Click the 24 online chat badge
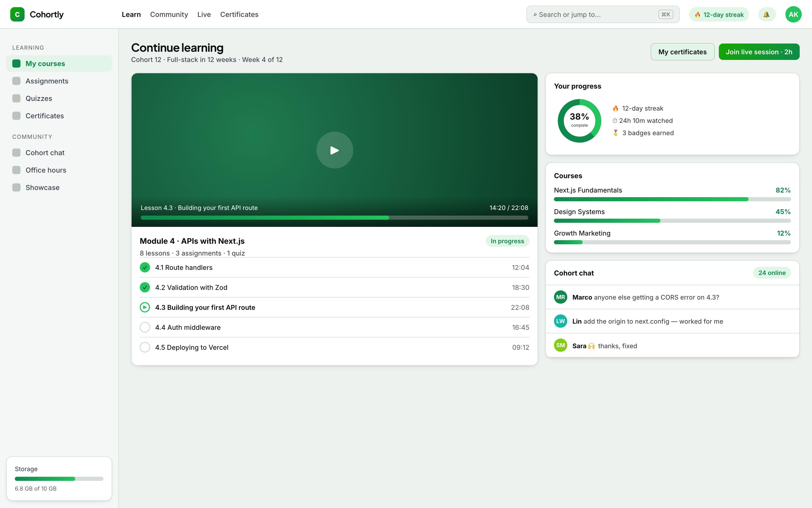The image size is (812, 508). (772, 273)
